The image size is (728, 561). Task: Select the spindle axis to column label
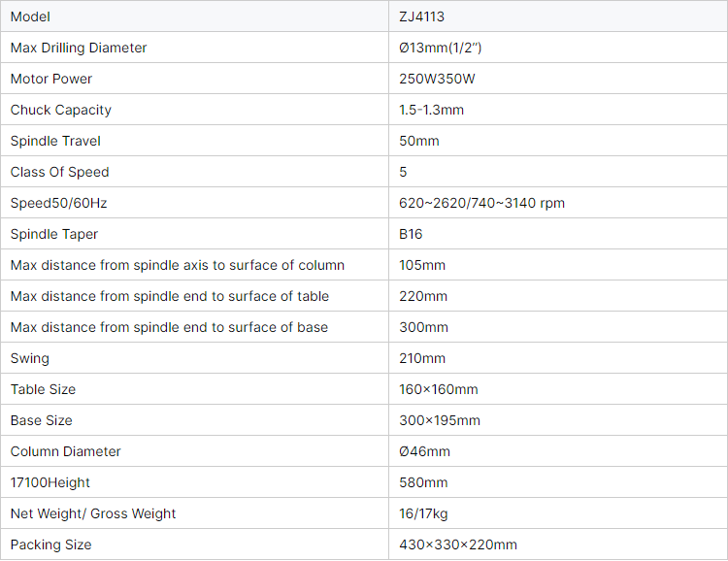[x=178, y=265]
